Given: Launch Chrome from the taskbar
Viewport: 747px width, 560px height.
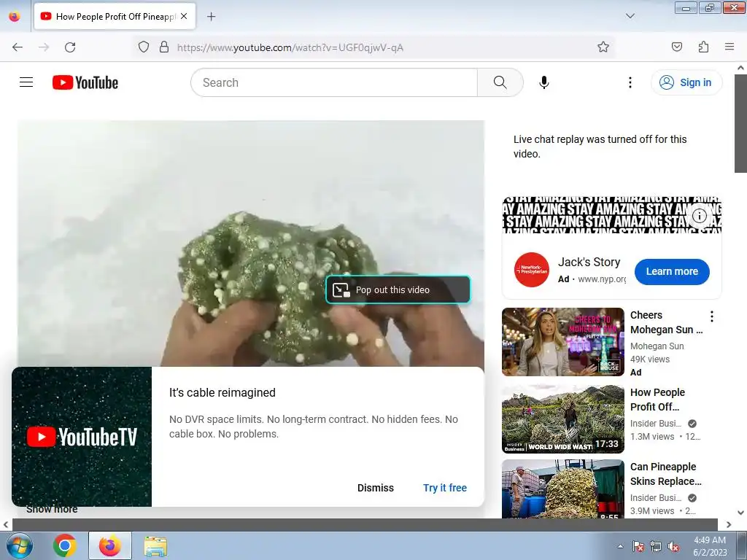Looking at the screenshot, I should (65, 545).
